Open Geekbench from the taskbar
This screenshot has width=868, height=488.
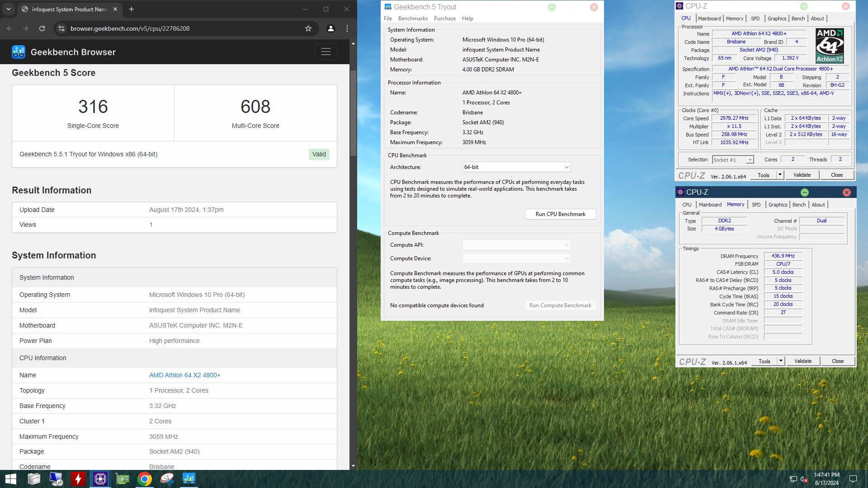tap(189, 479)
